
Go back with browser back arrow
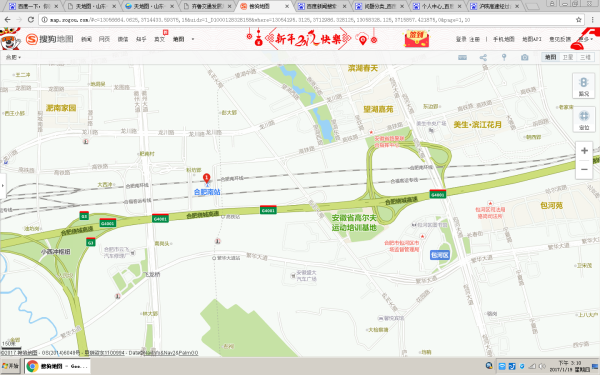click(7, 20)
